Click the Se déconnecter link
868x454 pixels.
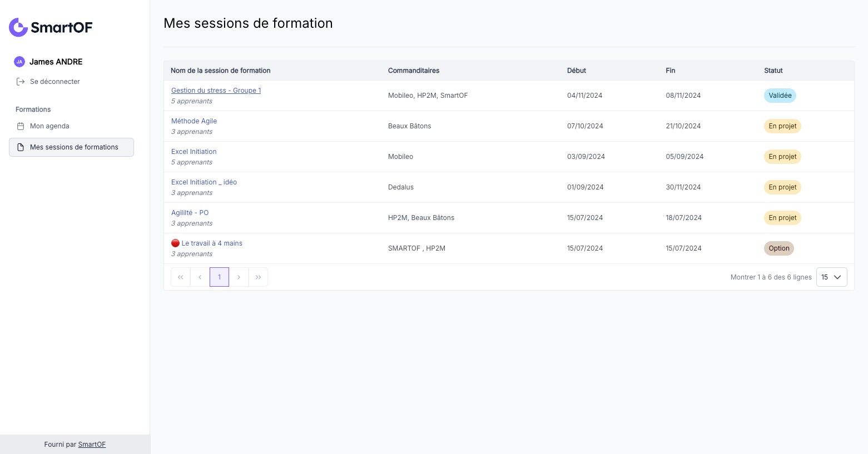click(54, 82)
